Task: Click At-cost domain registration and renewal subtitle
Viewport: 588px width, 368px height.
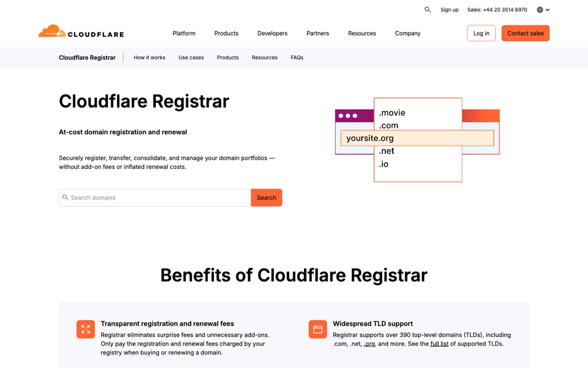Action: (123, 132)
